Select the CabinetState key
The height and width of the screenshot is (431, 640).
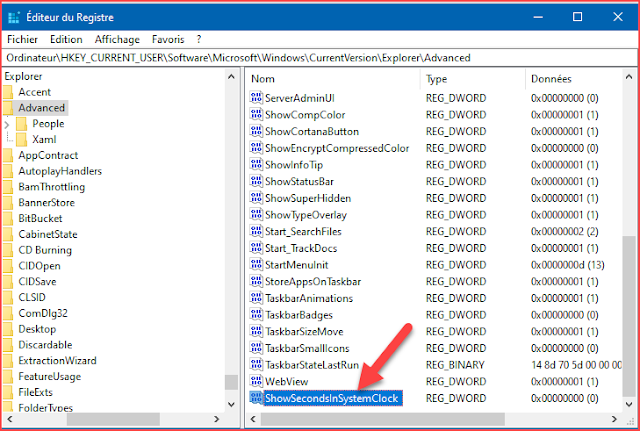point(48,234)
